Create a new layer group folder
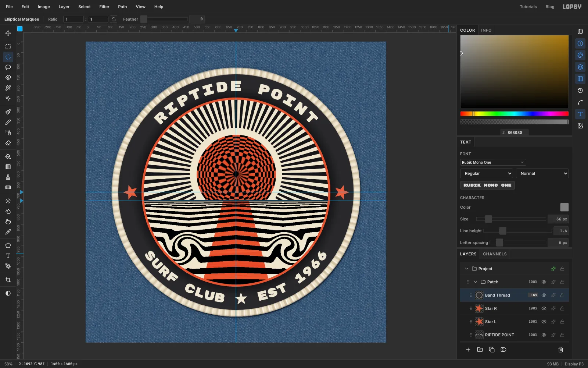 [x=480, y=350]
